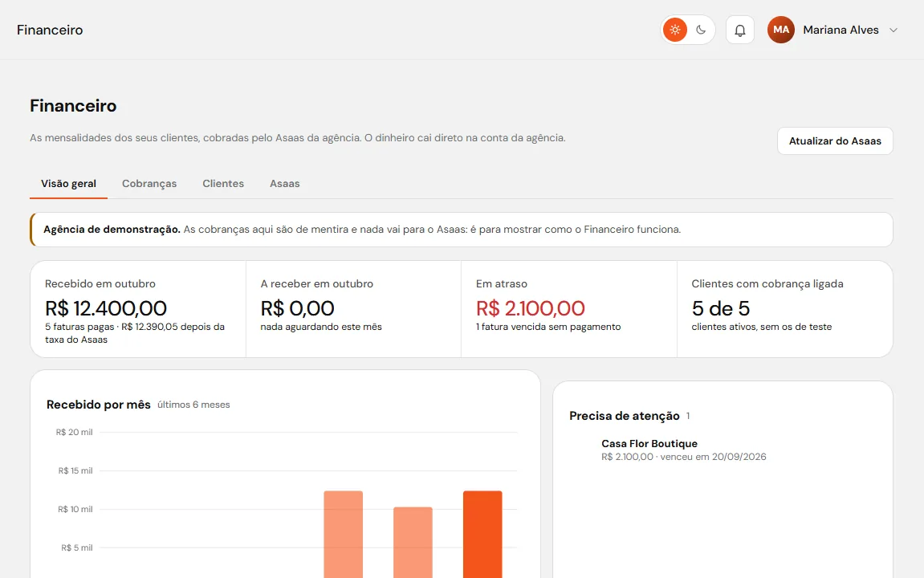Click the R$ 15 mil axis label

point(75,470)
